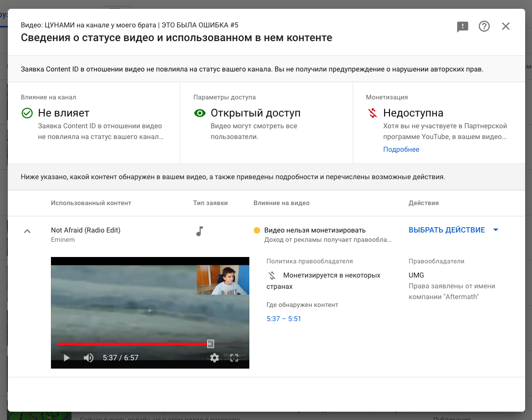Click the "Тип заявки" column header
The width and height of the screenshot is (532, 420).
pos(210,203)
